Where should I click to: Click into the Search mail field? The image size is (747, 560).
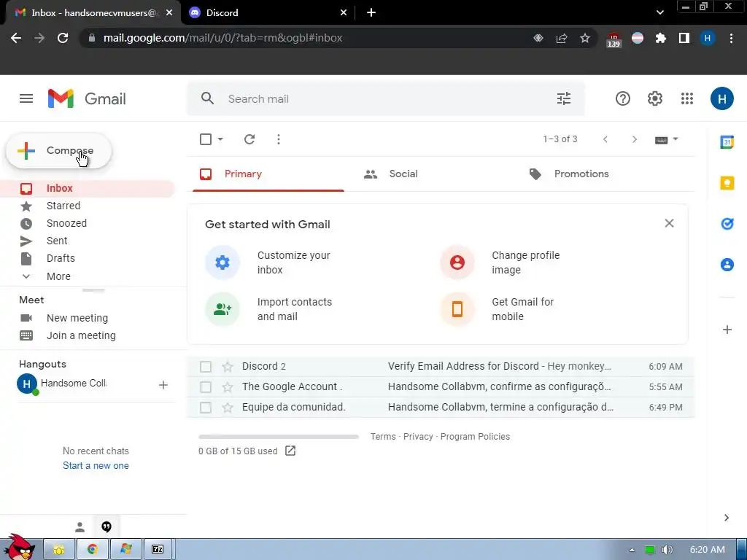[x=386, y=98]
